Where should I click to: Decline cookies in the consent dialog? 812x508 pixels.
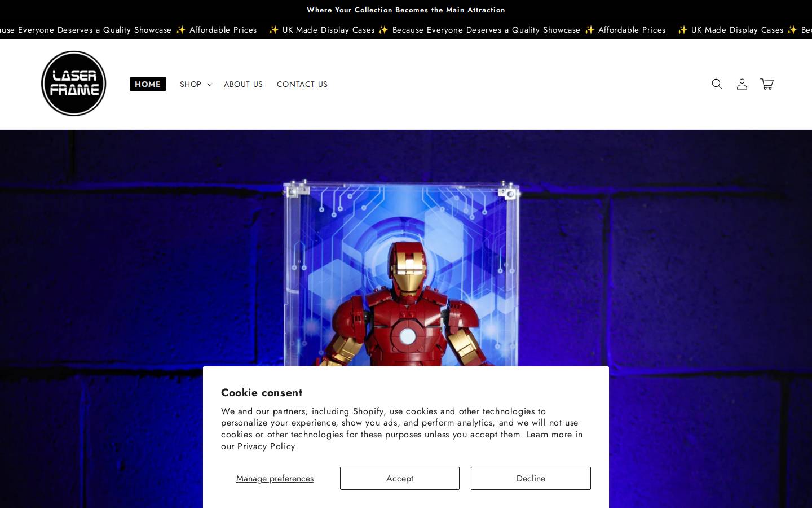(531, 478)
